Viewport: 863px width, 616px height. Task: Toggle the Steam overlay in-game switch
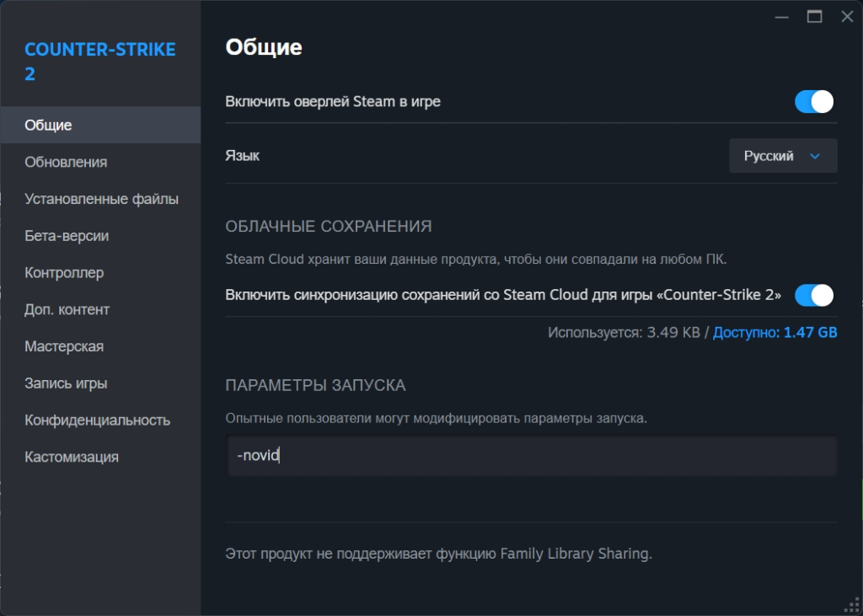[813, 102]
